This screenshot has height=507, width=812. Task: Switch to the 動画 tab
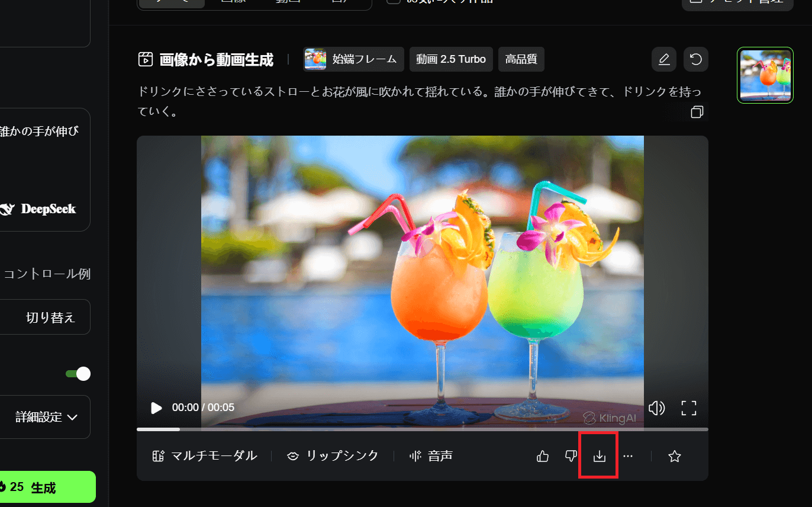[x=288, y=2]
